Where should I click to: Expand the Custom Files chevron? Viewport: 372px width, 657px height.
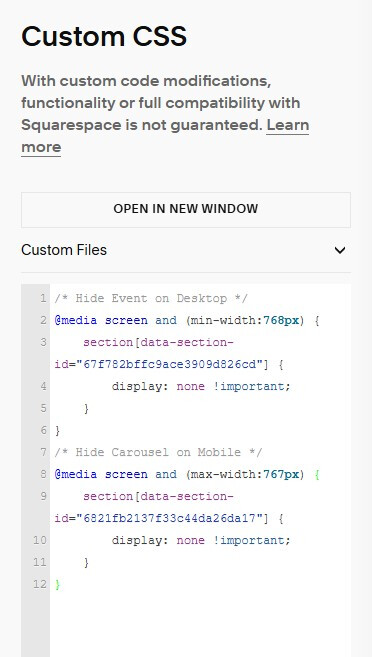(340, 250)
